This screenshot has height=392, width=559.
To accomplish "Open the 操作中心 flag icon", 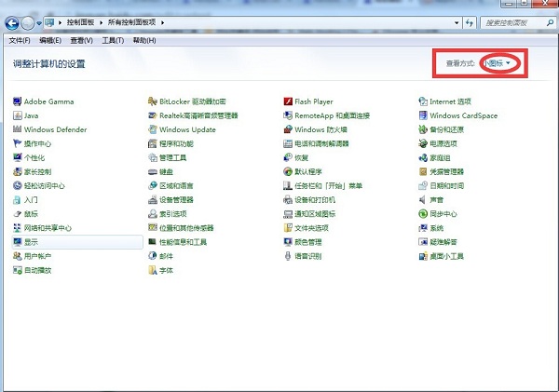I will pyautogui.click(x=17, y=143).
